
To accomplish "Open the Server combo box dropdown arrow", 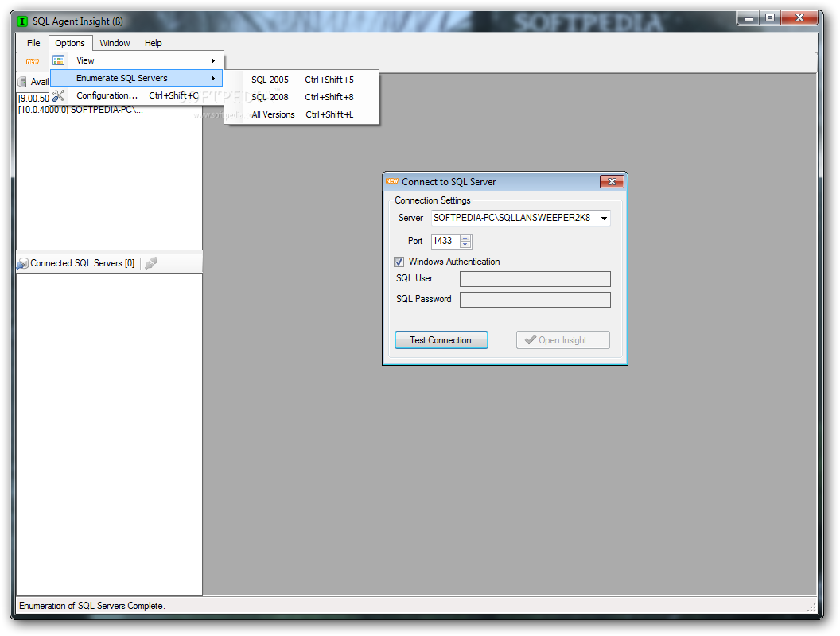I will click(604, 219).
